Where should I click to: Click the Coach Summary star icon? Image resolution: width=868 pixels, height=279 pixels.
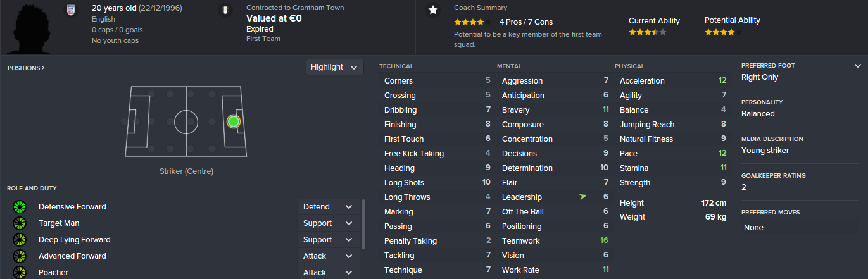point(433,10)
